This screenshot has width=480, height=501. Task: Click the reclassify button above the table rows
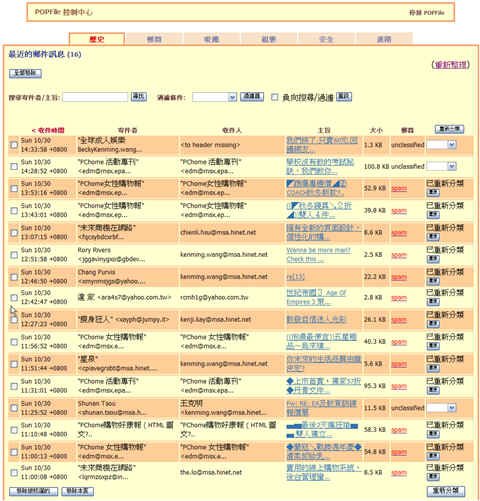449,129
